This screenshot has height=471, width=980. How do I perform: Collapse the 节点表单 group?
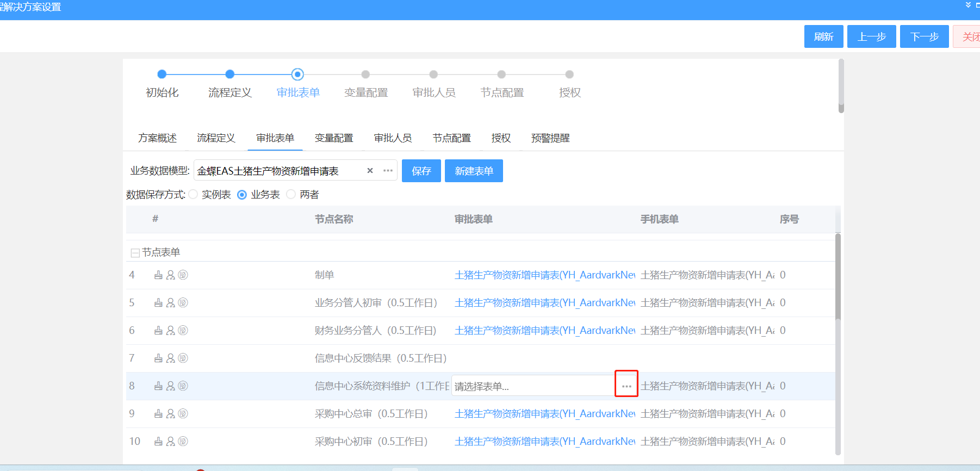135,253
